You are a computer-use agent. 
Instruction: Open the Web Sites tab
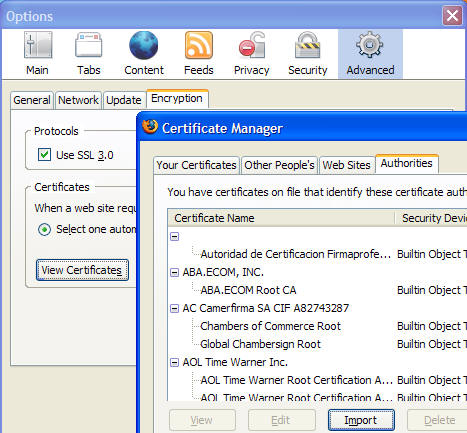(x=347, y=165)
